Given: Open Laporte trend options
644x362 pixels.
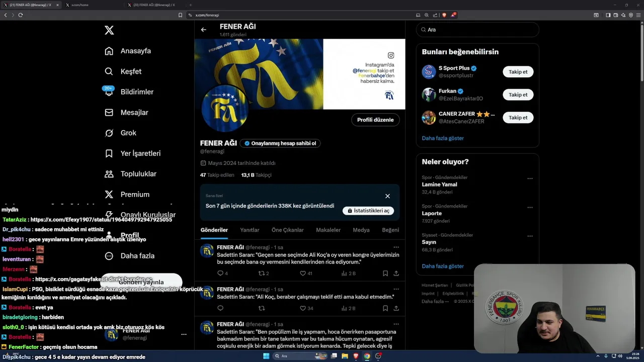Looking at the screenshot, I should (x=530, y=207).
